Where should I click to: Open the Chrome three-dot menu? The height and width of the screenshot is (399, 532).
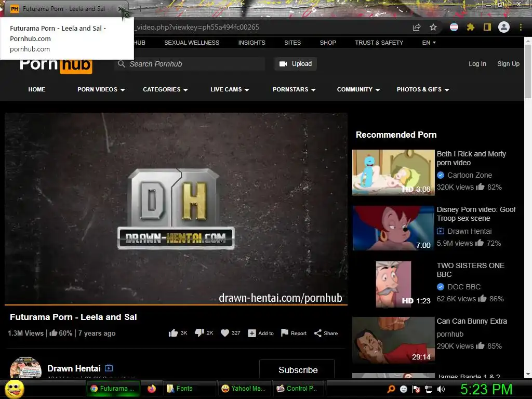(x=521, y=27)
